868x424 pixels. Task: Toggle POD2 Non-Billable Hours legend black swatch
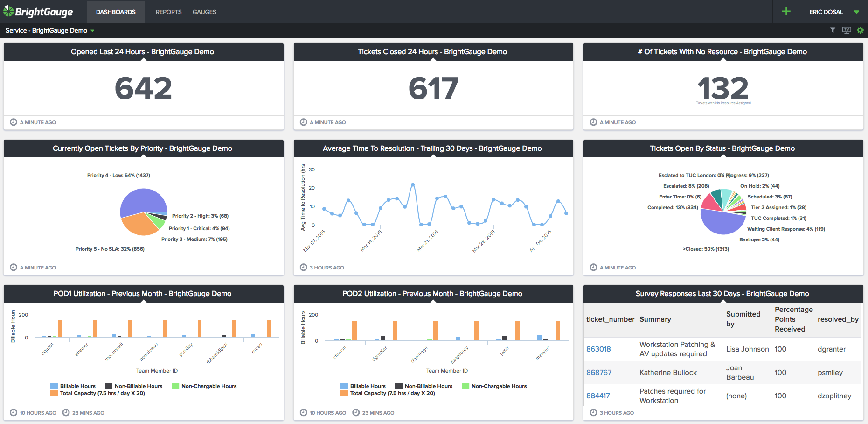tap(399, 386)
